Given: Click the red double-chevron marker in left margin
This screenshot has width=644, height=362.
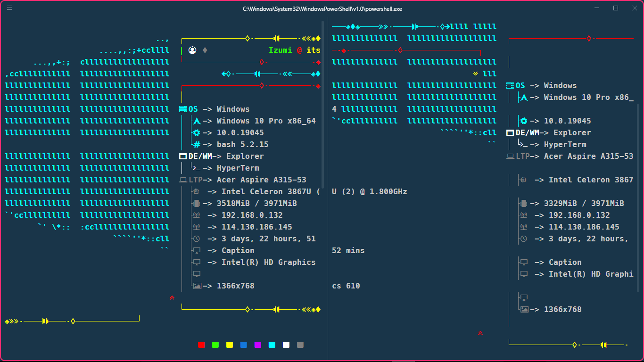Looking at the screenshot, I should tap(172, 298).
